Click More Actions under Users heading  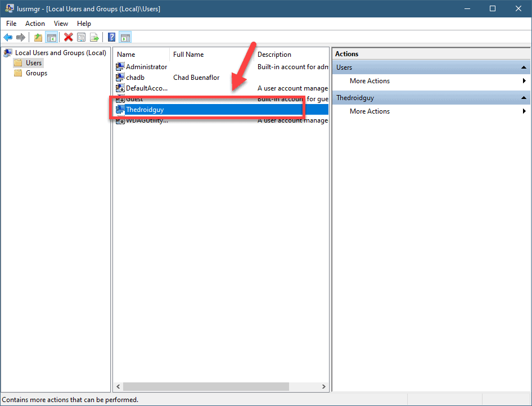pyautogui.click(x=369, y=81)
